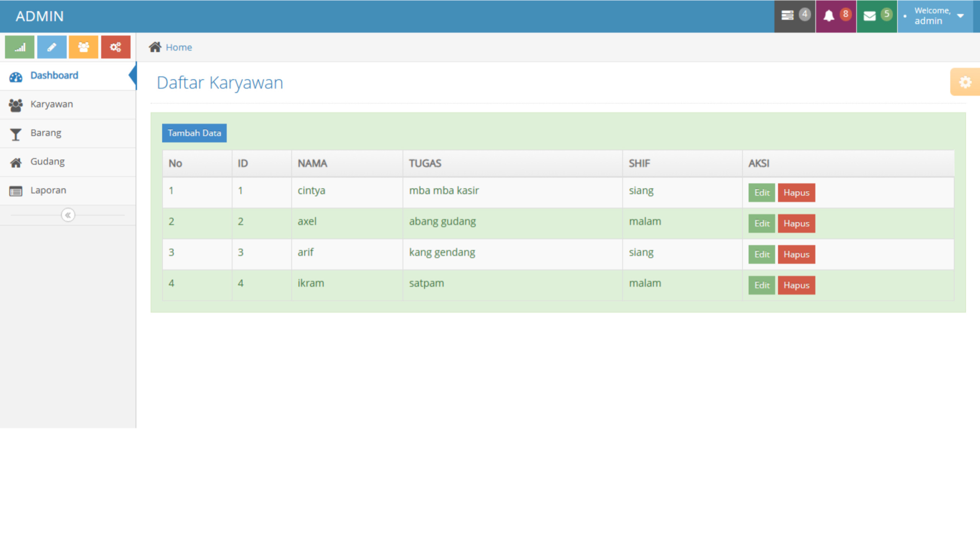Screen dimensions: 980x551
Task: Select the malam shift cell for ikram
Action: pos(683,285)
